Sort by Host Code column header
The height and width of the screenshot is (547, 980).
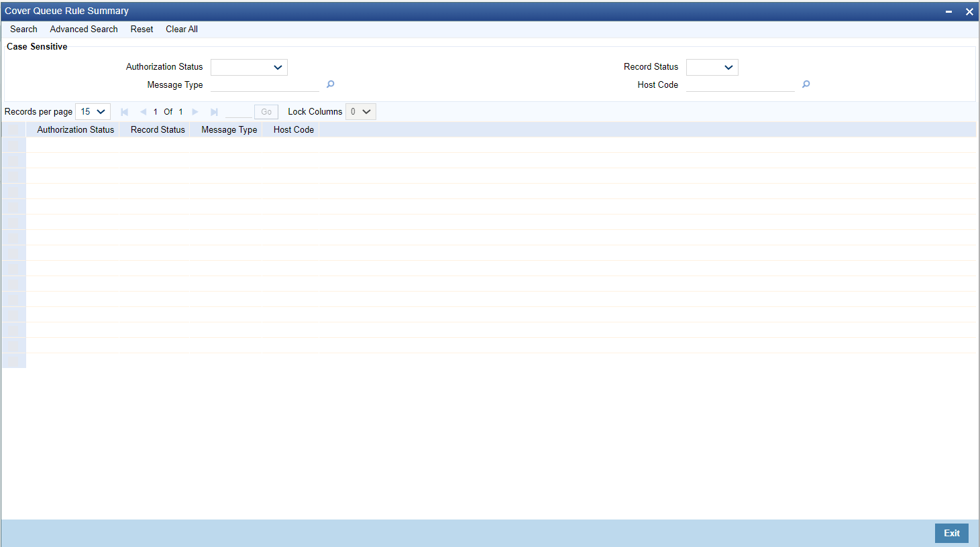pyautogui.click(x=294, y=130)
